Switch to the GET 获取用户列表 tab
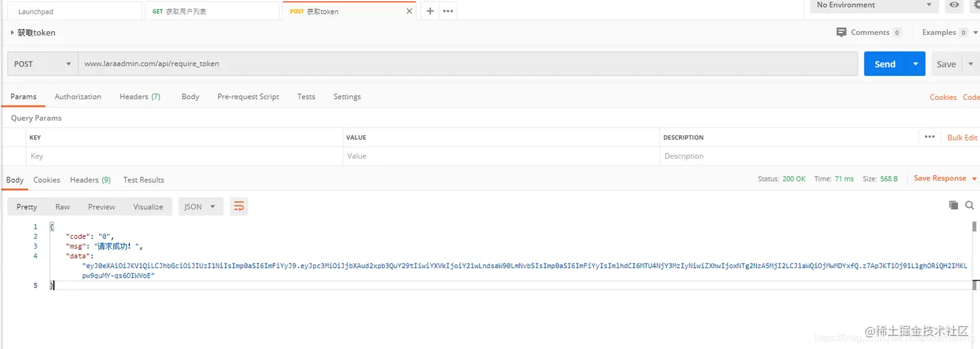 point(211,11)
